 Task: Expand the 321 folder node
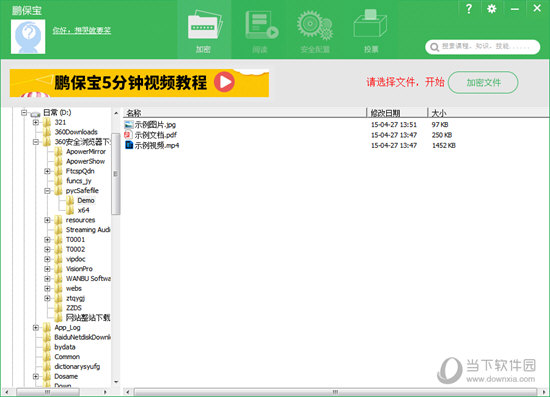pyautogui.click(x=35, y=122)
